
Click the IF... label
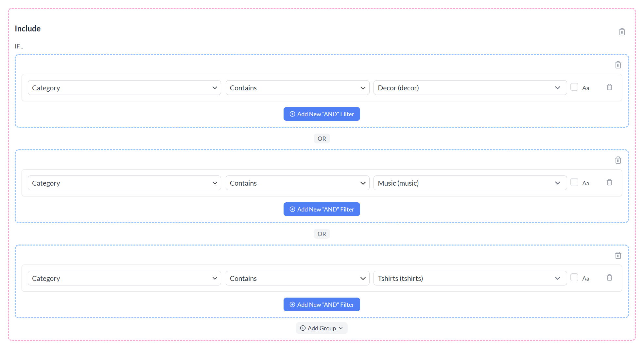(19, 46)
